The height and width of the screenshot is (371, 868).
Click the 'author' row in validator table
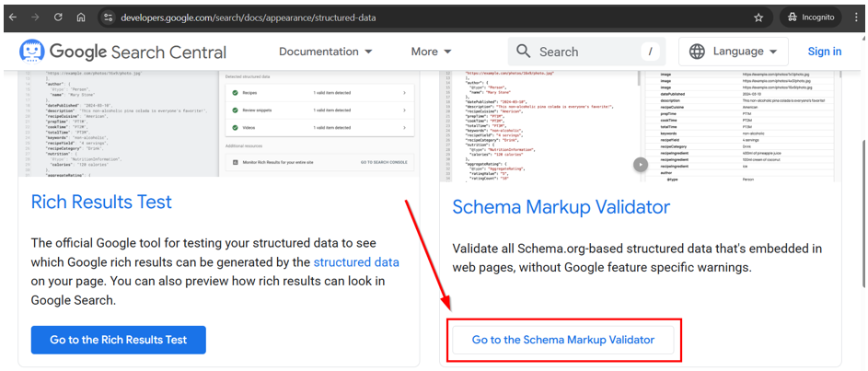(741, 173)
